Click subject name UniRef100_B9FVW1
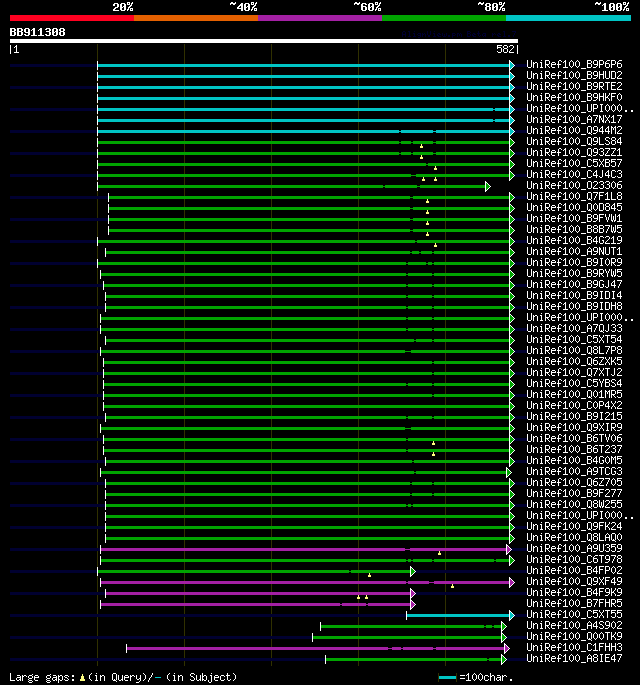The height and width of the screenshot is (685, 640). (x=574, y=218)
